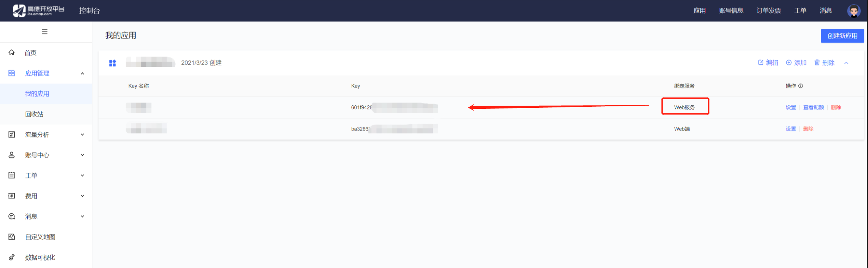Click the visualization icon beside 数据可视化
Screen dimensions: 868x268
(12, 258)
